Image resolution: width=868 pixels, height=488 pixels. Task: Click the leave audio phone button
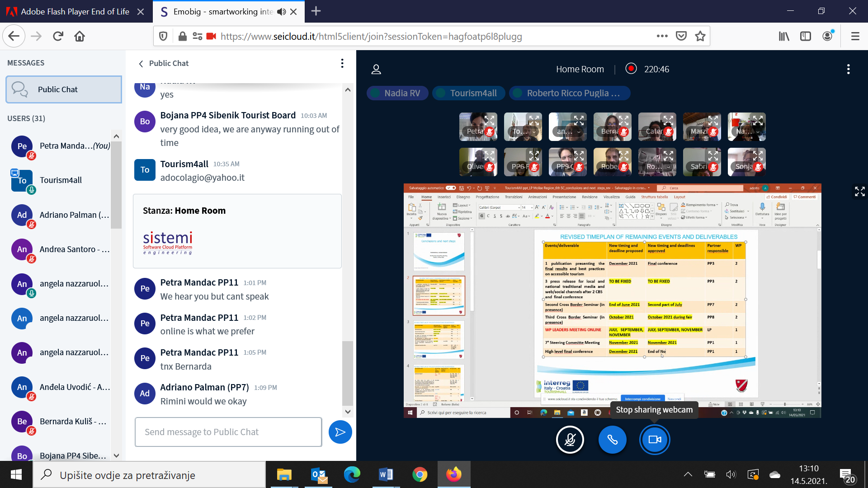click(612, 440)
